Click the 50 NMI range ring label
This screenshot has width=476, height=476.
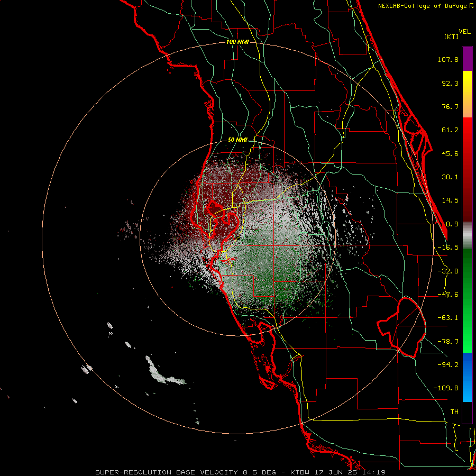[237, 140]
